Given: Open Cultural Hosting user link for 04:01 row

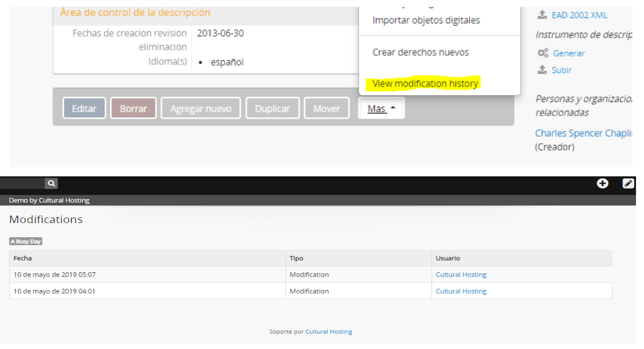Looking at the screenshot, I should [461, 291].
